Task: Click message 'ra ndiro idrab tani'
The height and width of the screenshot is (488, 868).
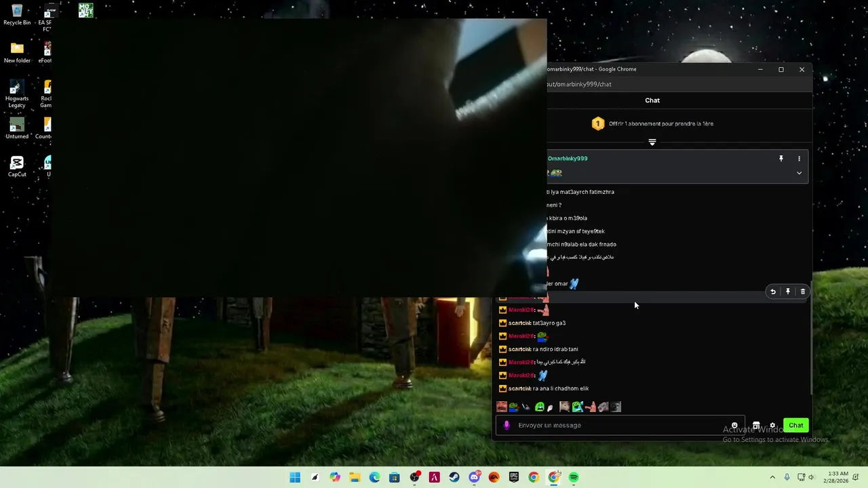Action: (x=555, y=349)
